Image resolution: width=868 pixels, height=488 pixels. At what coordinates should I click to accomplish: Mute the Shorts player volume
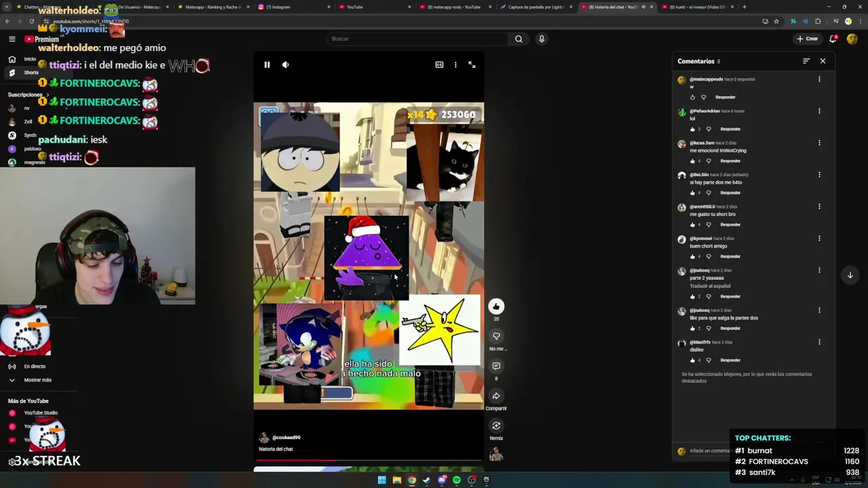(x=285, y=65)
